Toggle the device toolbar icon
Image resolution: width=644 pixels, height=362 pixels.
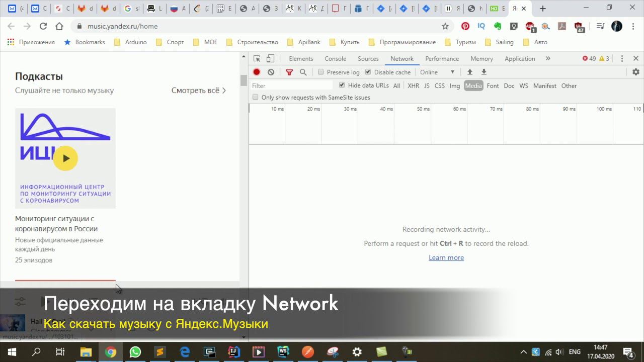271,58
